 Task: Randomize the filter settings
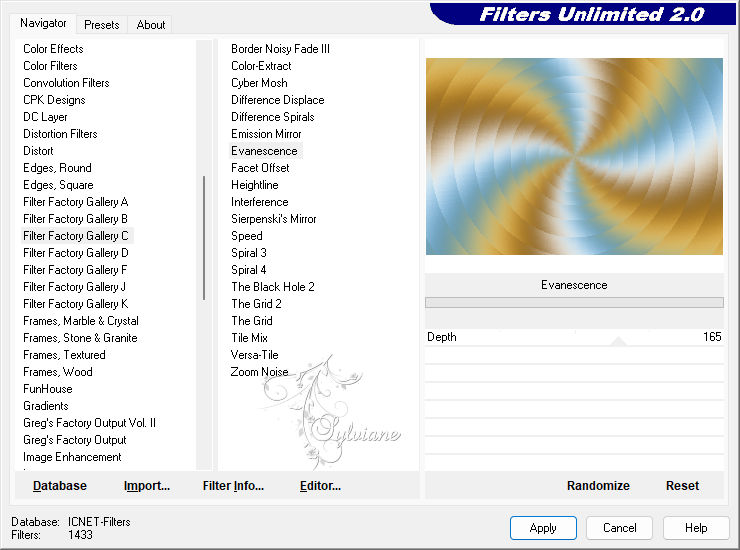point(598,485)
